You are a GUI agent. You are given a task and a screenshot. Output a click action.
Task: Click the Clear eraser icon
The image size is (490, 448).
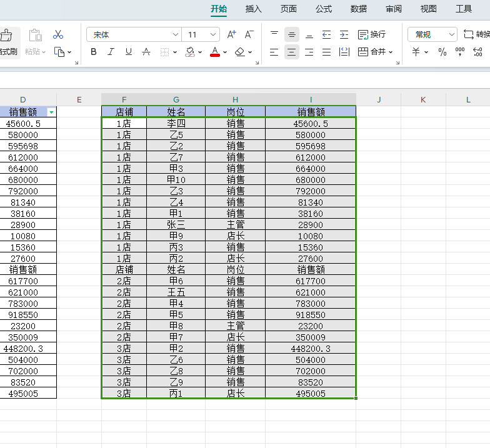(240, 52)
